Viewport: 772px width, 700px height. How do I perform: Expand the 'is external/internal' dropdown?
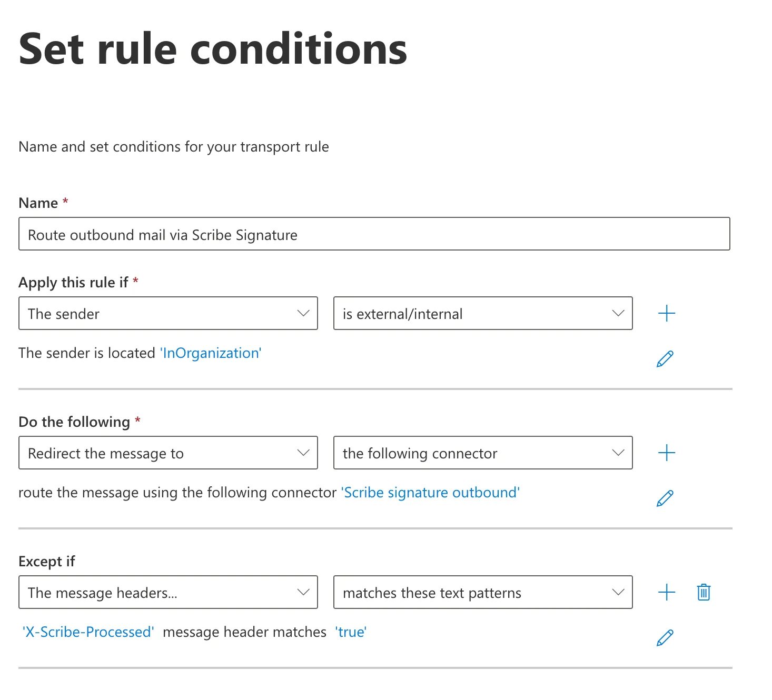click(483, 314)
